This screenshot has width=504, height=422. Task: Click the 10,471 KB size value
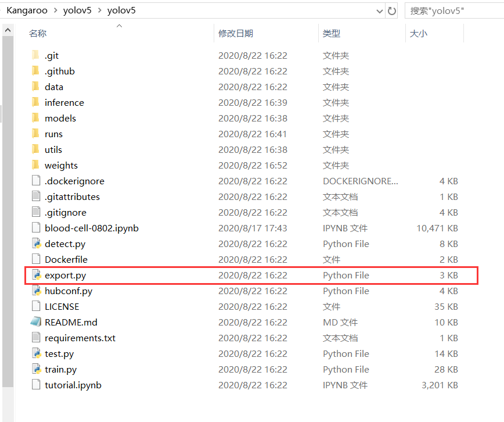click(437, 228)
